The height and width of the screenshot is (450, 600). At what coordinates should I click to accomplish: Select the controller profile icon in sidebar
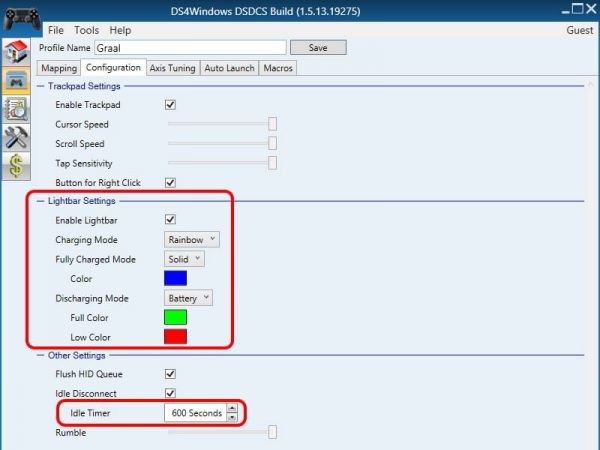coord(16,81)
